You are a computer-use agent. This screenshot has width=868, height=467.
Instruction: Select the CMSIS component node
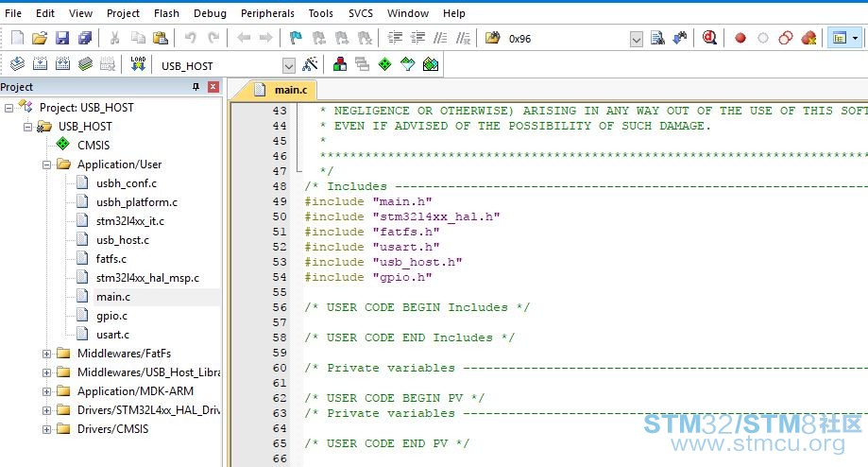pyautogui.click(x=93, y=146)
